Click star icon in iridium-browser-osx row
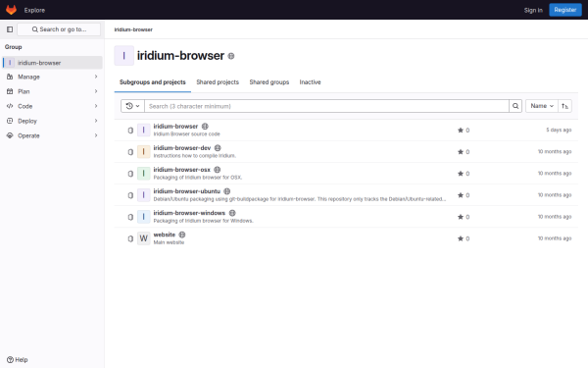Screen dimensions: 588x368 pyautogui.click(x=461, y=174)
